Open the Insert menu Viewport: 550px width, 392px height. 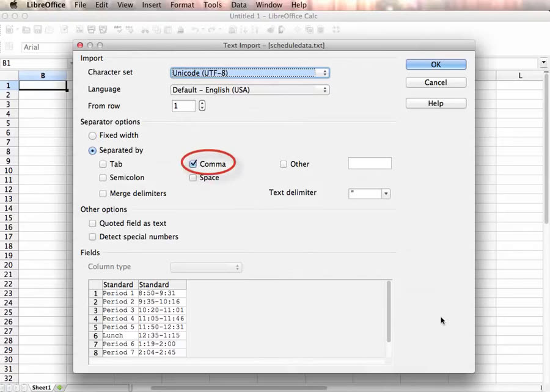pyautogui.click(x=152, y=5)
